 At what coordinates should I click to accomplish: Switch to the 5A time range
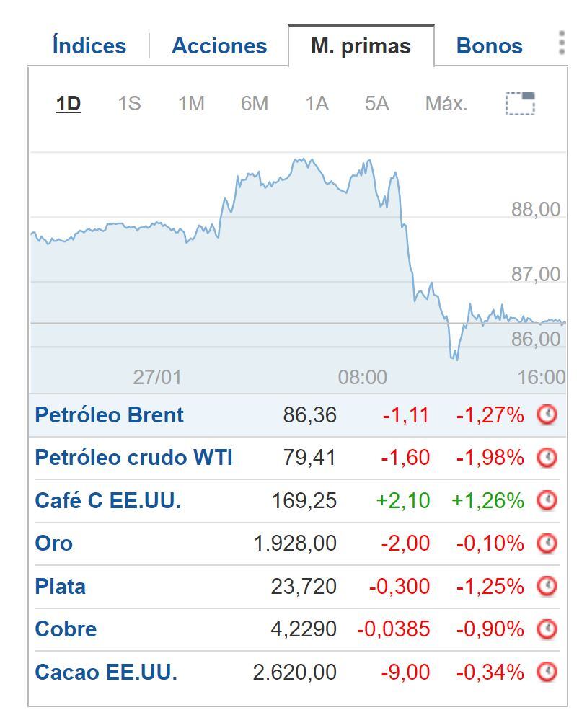[379, 104]
